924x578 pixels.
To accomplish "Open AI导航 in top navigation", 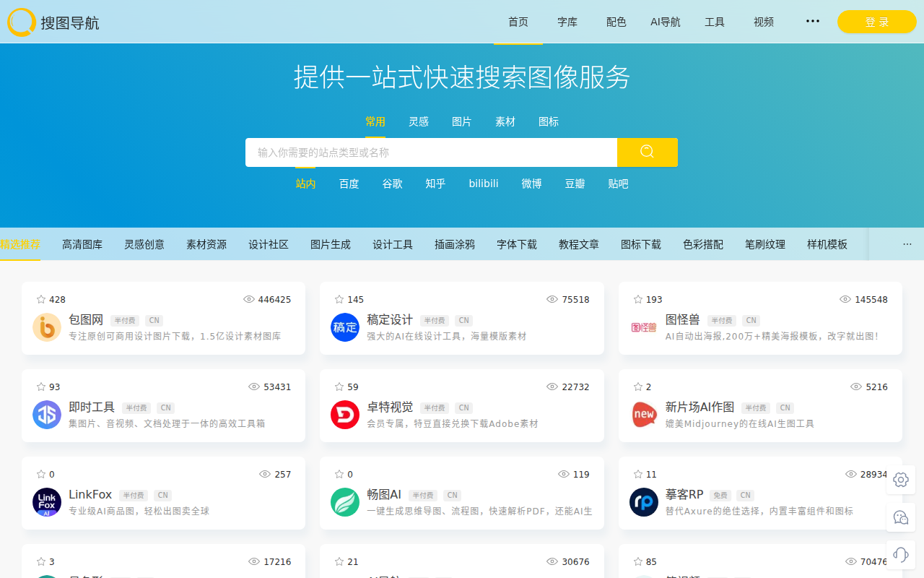I will (x=666, y=22).
